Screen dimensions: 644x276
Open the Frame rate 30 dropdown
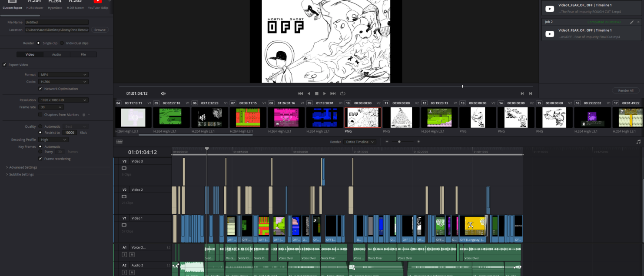pos(51,107)
